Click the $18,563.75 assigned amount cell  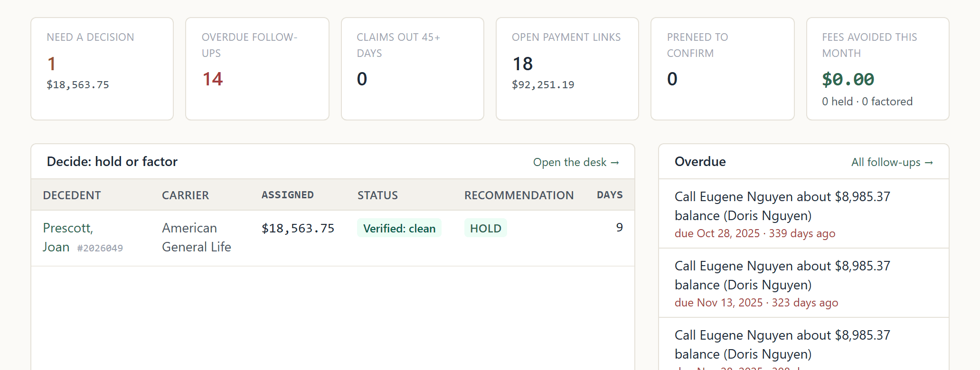pyautogui.click(x=298, y=228)
